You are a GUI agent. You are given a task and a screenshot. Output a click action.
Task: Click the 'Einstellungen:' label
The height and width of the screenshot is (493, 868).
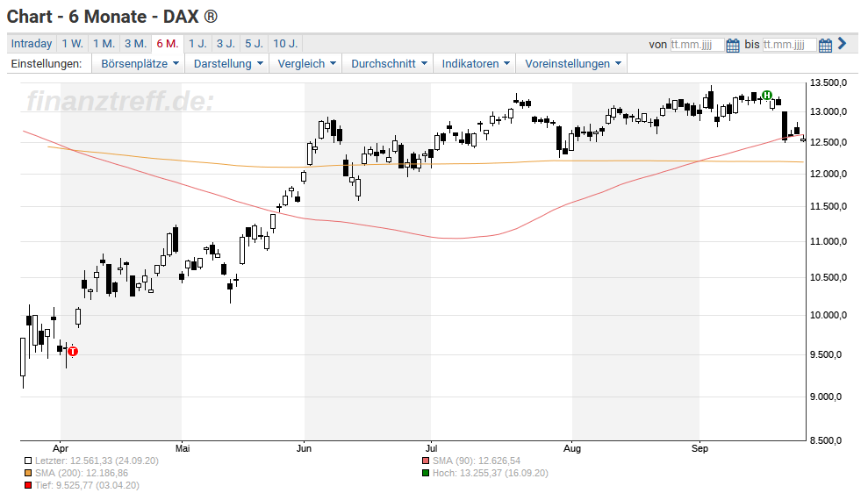[47, 64]
